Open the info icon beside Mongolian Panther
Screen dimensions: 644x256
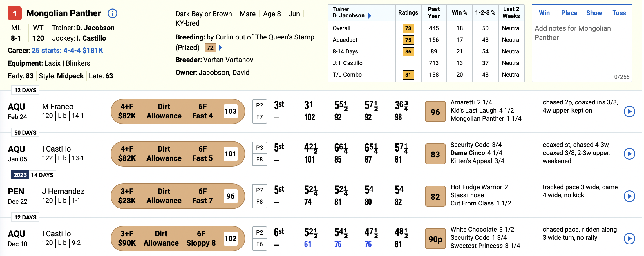[113, 13]
